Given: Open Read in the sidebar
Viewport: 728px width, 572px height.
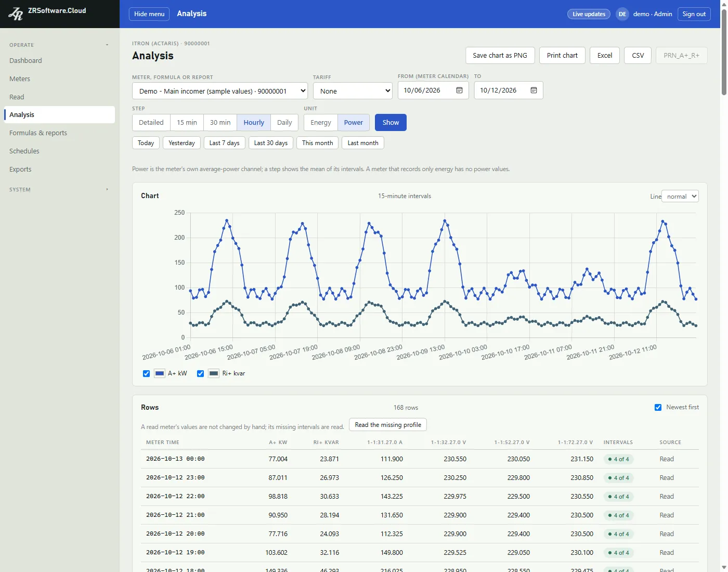Looking at the screenshot, I should [59, 97].
